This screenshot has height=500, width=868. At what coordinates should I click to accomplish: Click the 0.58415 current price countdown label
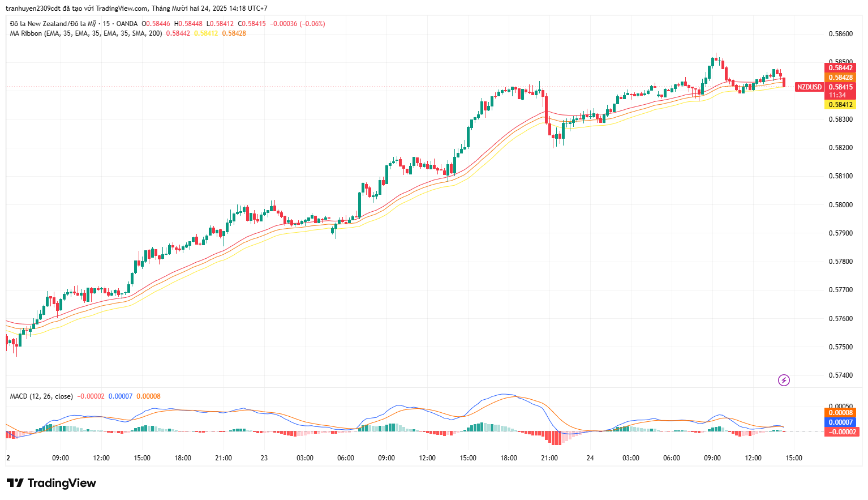[840, 91]
